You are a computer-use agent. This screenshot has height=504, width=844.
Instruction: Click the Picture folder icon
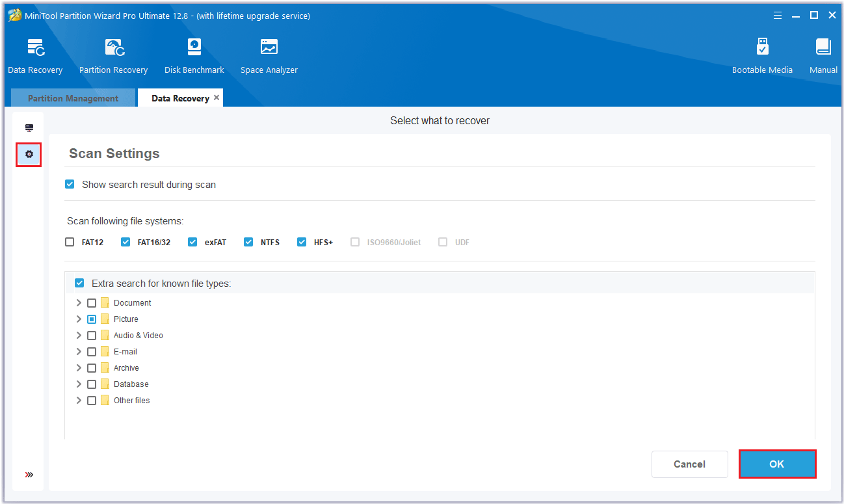pos(105,319)
